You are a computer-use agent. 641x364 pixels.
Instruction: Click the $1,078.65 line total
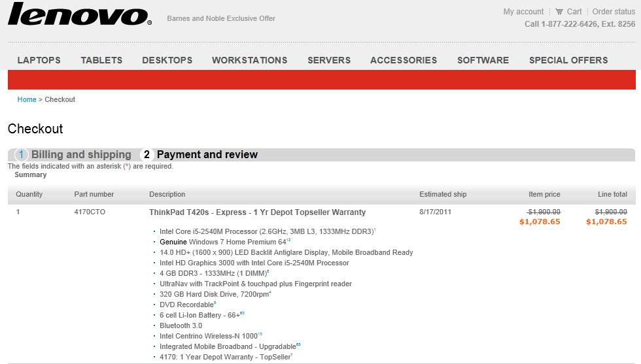(x=606, y=222)
